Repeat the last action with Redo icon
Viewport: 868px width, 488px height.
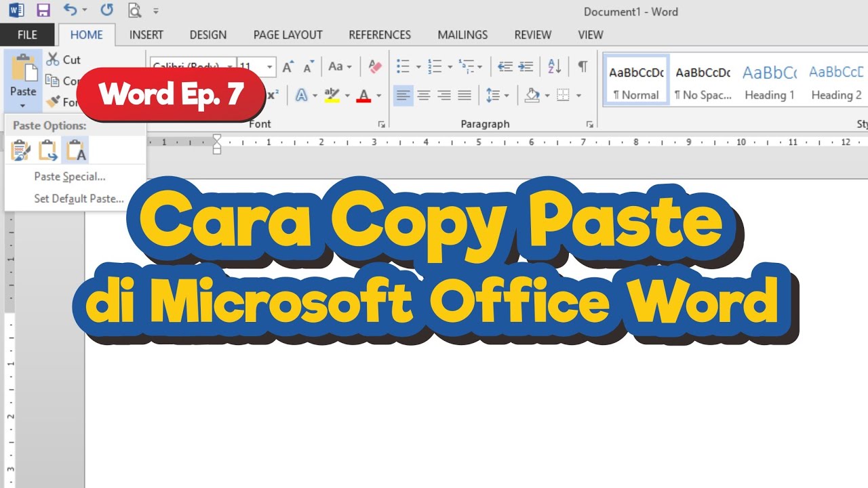click(106, 10)
